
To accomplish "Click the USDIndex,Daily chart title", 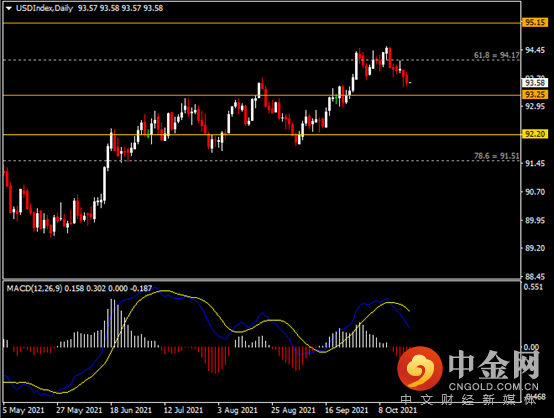I will pos(45,8).
